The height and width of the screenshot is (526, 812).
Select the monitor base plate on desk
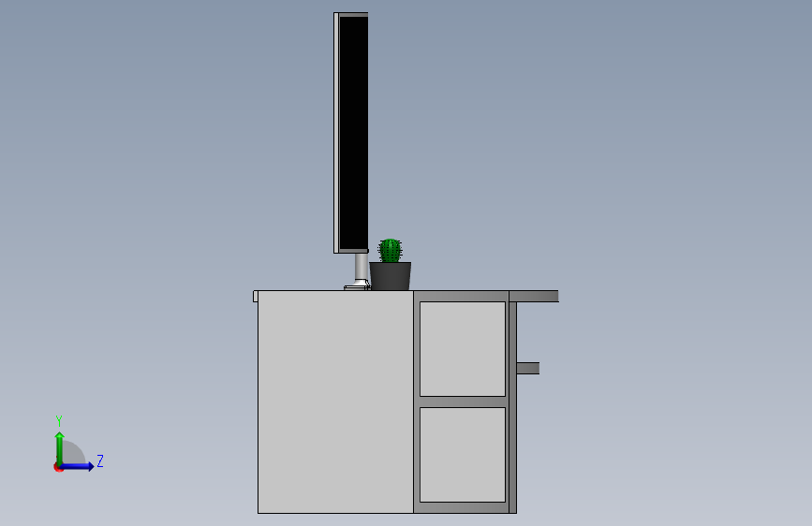[x=358, y=286]
